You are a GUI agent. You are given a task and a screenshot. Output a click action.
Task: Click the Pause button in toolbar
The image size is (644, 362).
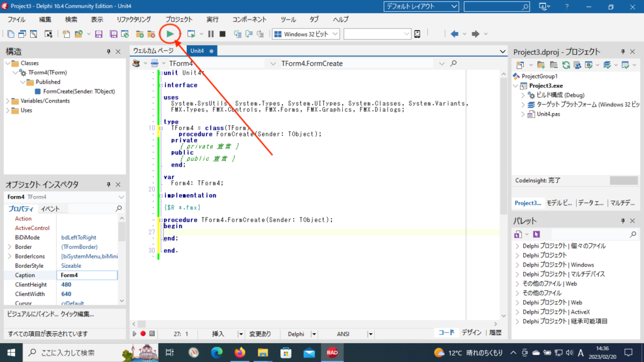(x=211, y=34)
